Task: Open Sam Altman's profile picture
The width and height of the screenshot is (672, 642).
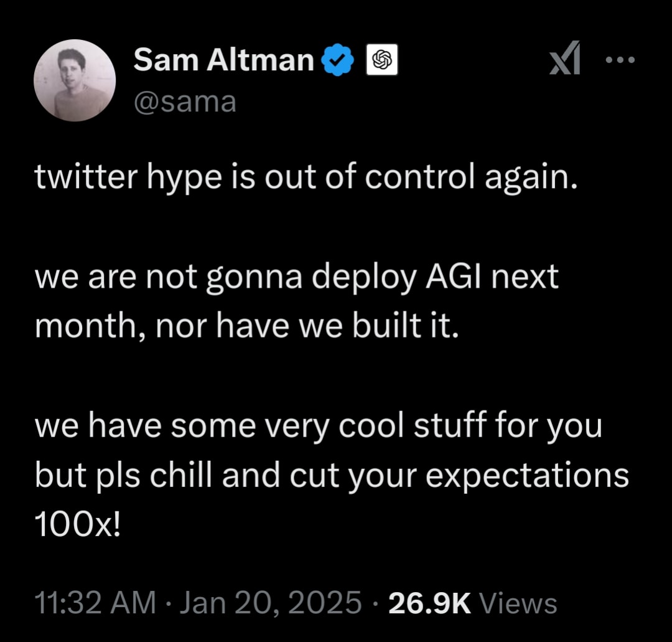Action: click(75, 80)
